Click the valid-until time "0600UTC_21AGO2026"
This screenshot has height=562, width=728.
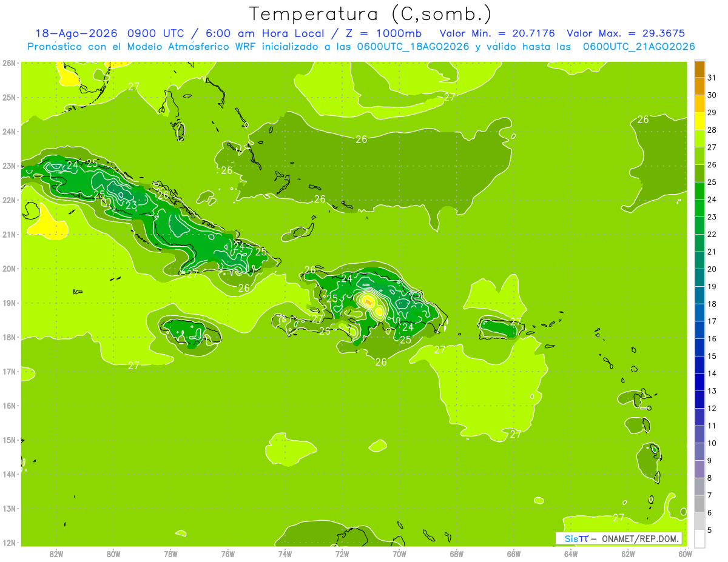pyautogui.click(x=639, y=47)
